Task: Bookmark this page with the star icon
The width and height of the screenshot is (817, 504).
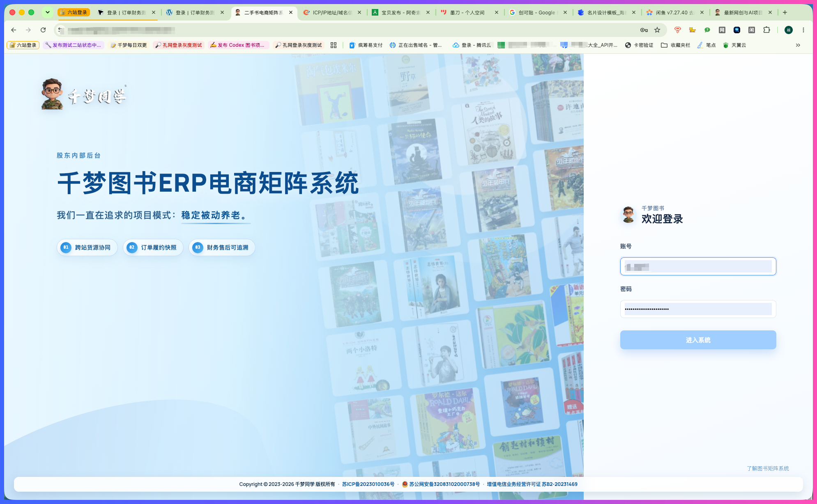Action: (657, 30)
